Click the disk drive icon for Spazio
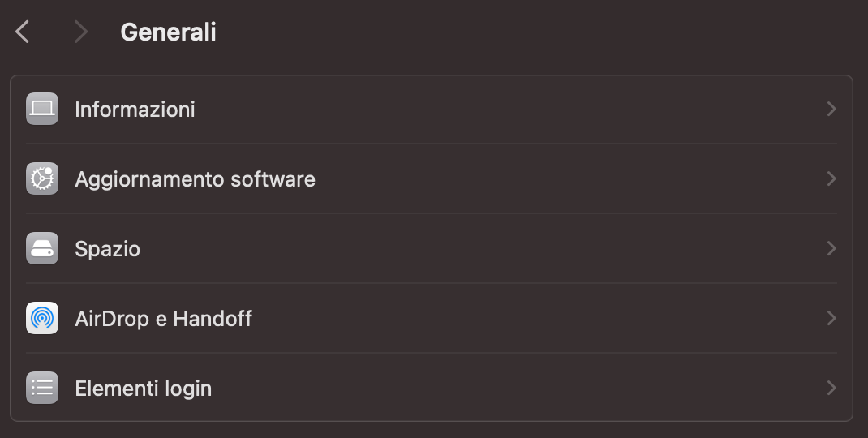Viewport: 868px width, 438px height. tap(42, 248)
